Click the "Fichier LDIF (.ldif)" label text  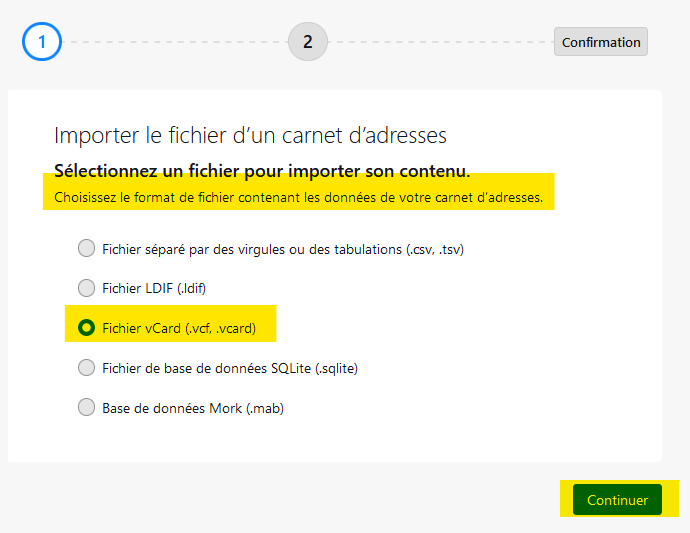coord(154,288)
